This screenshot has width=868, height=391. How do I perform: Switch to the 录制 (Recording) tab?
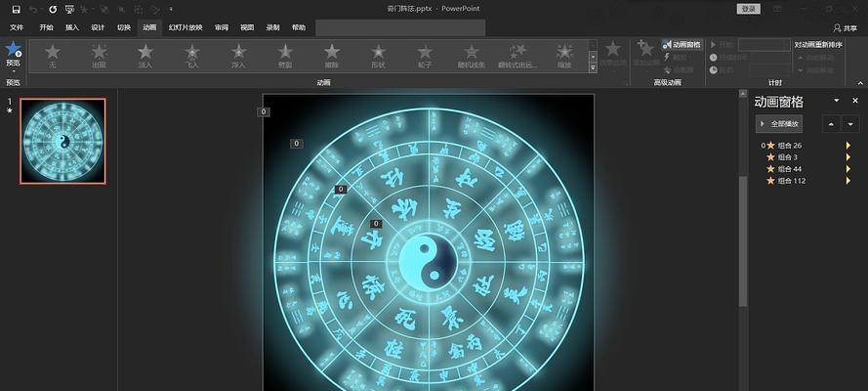click(273, 27)
